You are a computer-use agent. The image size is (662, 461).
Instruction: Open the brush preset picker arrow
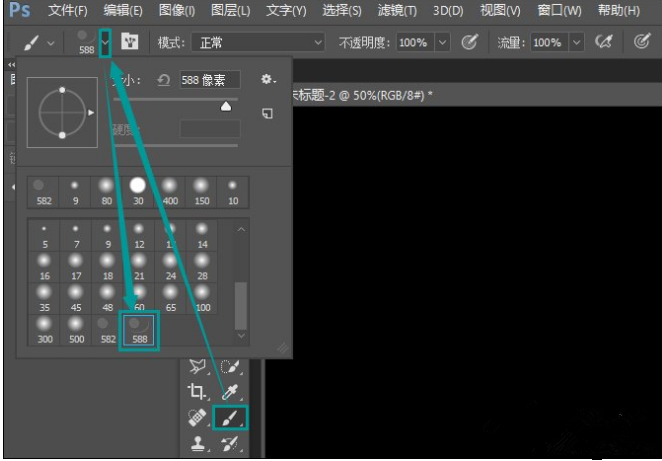coord(106,42)
